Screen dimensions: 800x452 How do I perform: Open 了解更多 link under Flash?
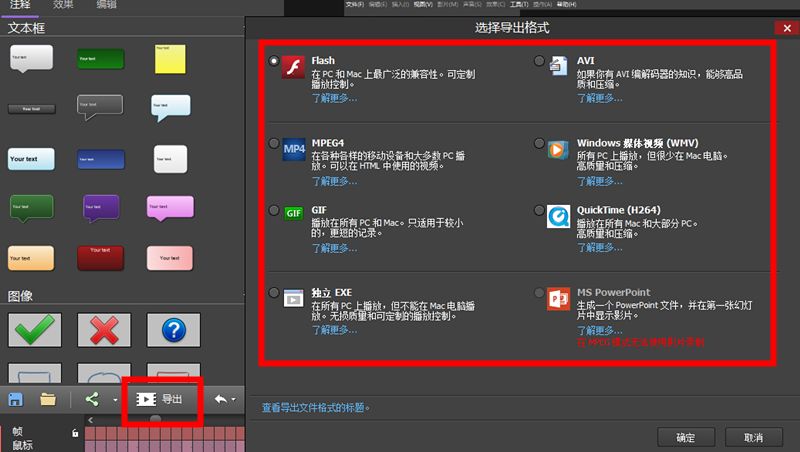click(x=334, y=98)
